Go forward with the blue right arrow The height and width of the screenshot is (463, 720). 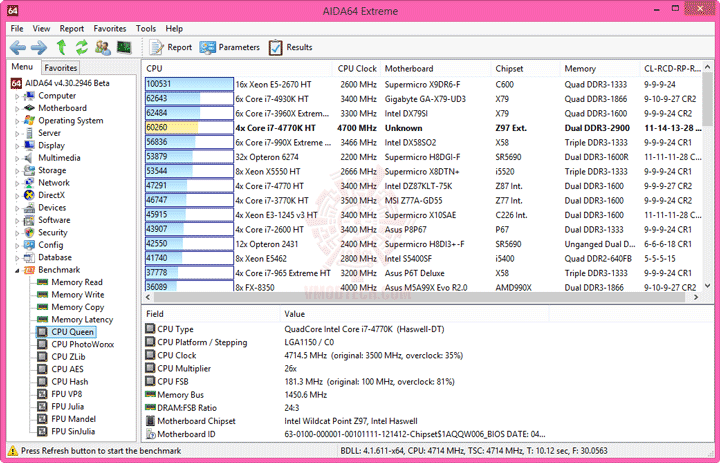tap(39, 47)
